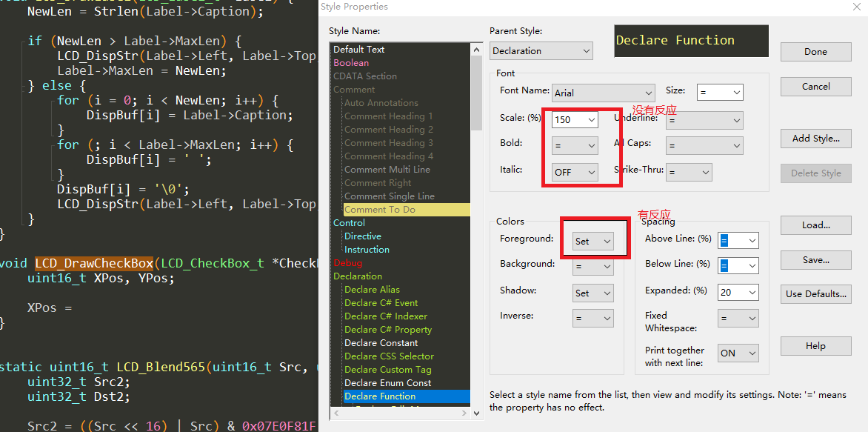Select the Comment Heading 4 style

(x=389, y=156)
